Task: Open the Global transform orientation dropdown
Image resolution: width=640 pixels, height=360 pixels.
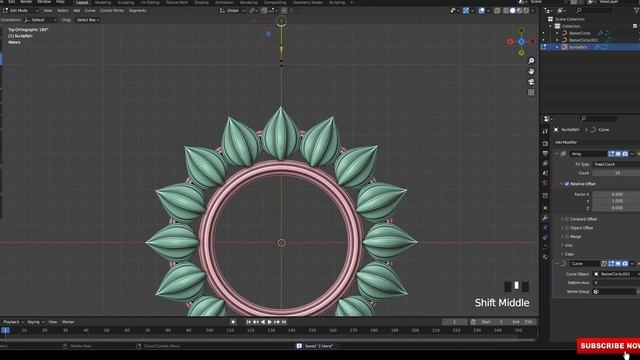Action: click(232, 11)
